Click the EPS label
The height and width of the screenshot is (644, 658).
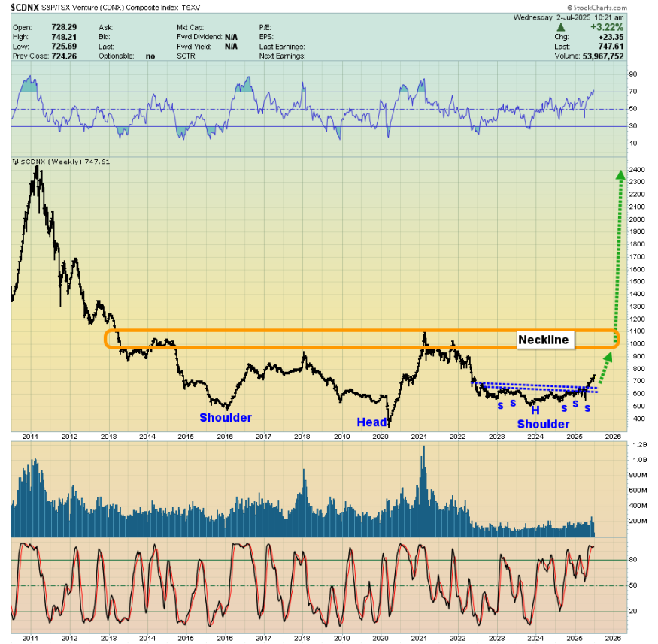tap(266, 37)
